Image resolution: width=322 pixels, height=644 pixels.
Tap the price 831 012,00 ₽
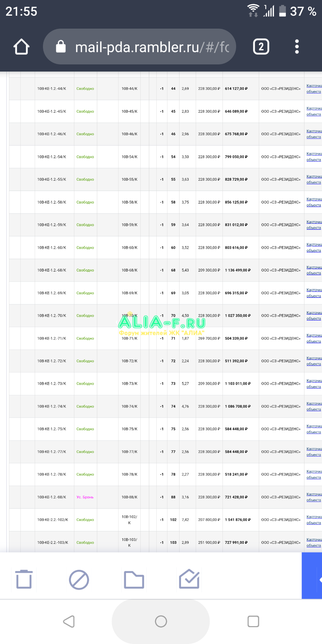[x=236, y=225]
